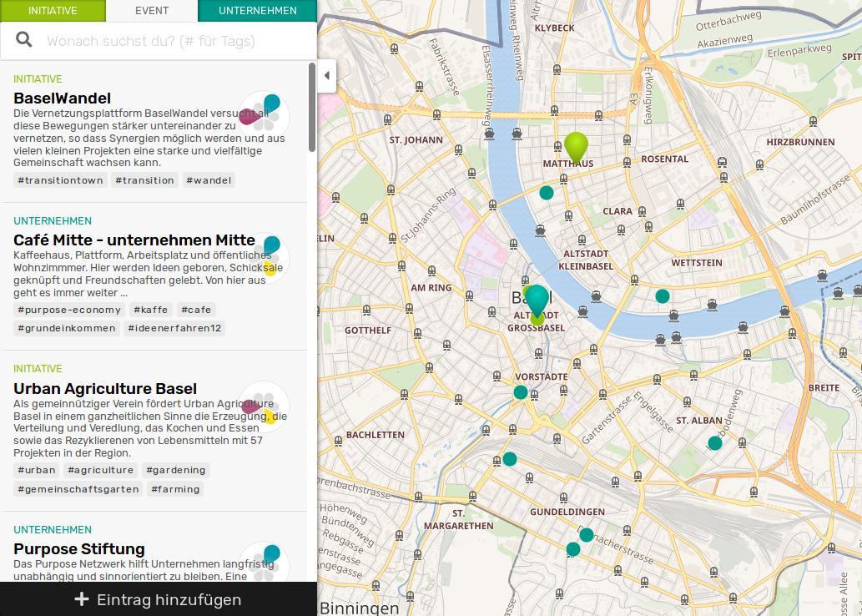Viewport: 862px width, 616px height.
Task: Click the flower icon on Urban Agriculture entry
Action: tap(264, 406)
